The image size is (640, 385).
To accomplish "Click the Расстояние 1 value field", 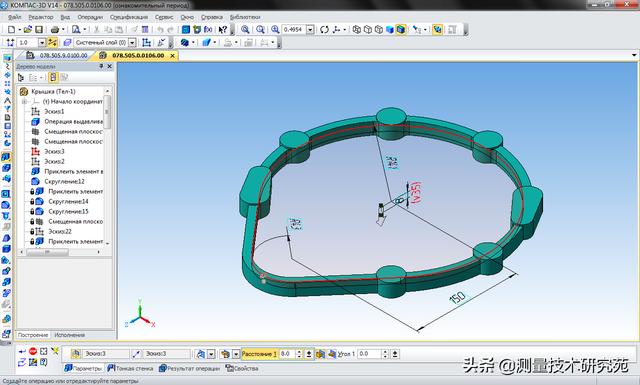I will tap(287, 354).
